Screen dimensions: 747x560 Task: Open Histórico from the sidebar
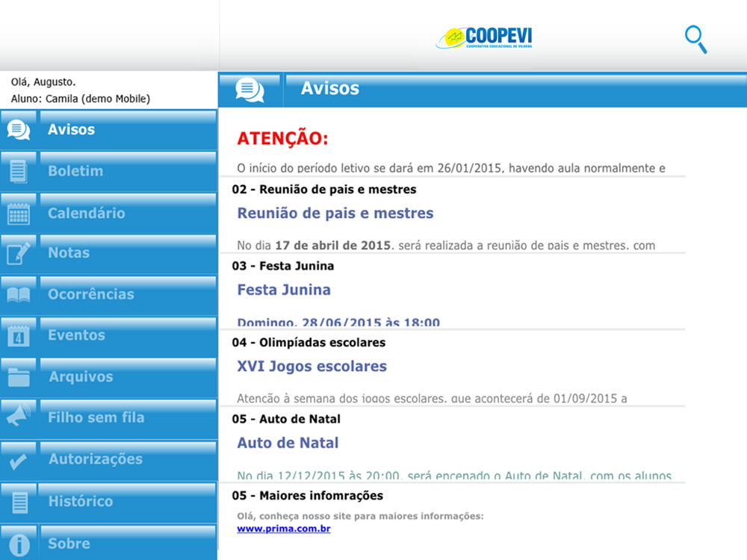click(x=108, y=502)
